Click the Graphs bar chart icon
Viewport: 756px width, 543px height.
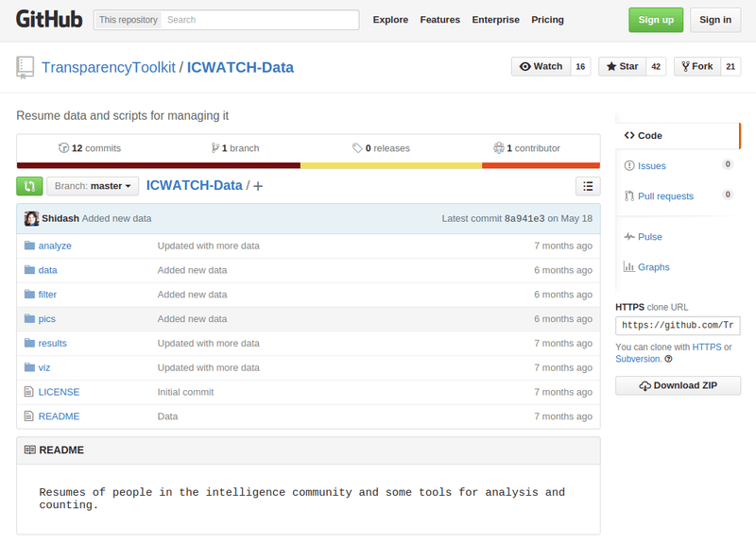pos(628,266)
